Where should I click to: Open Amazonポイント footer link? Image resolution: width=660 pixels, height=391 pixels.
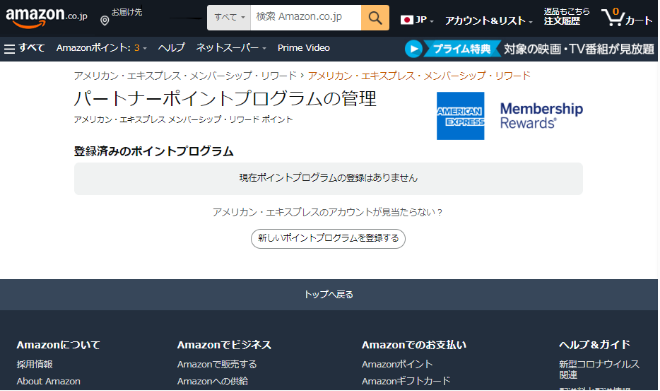coord(397,364)
